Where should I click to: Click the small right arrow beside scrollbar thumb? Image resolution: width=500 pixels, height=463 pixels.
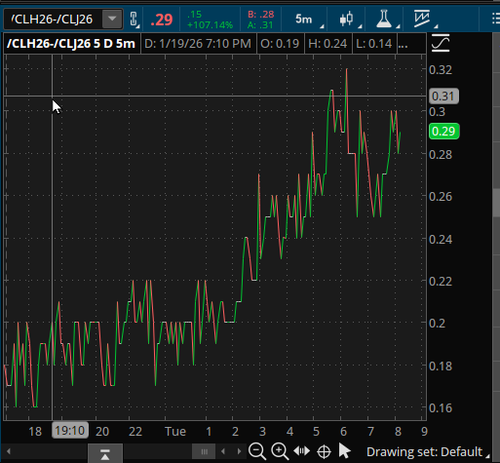point(239,452)
